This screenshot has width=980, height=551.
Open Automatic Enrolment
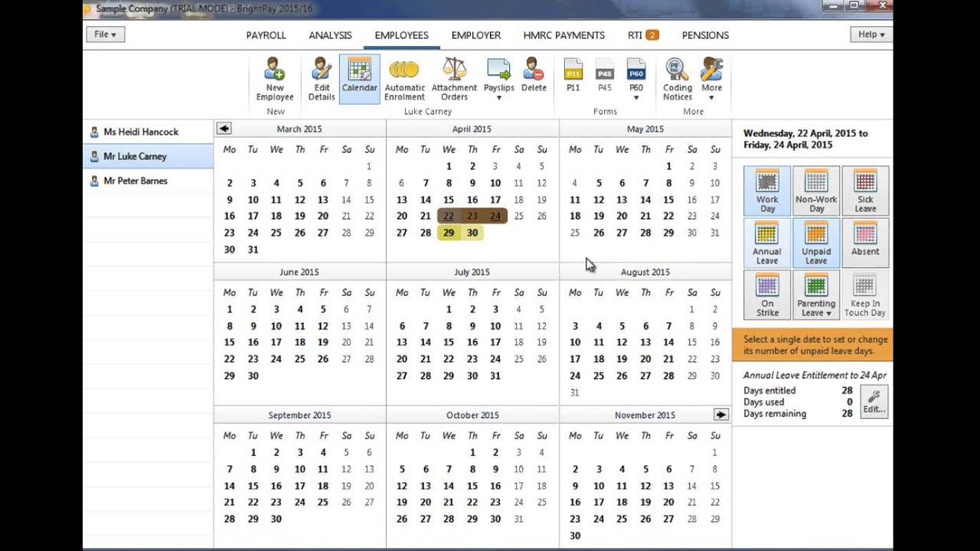click(x=404, y=79)
